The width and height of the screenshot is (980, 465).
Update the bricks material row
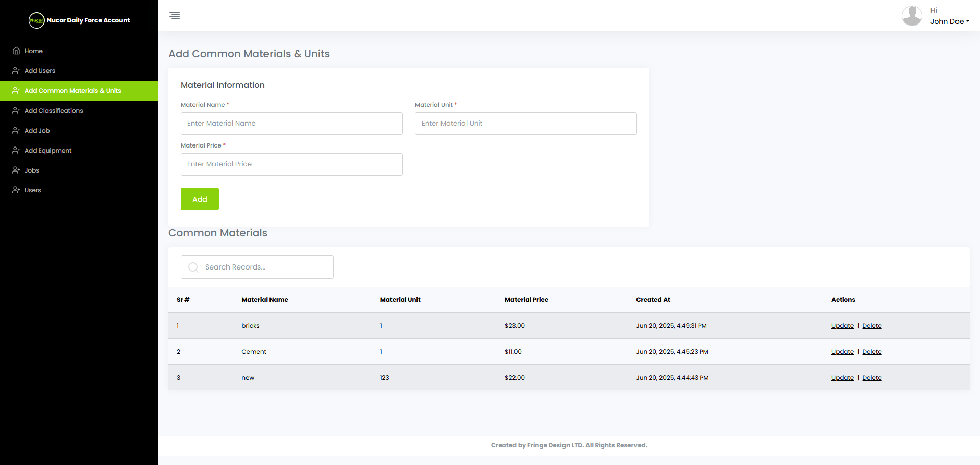tap(842, 326)
